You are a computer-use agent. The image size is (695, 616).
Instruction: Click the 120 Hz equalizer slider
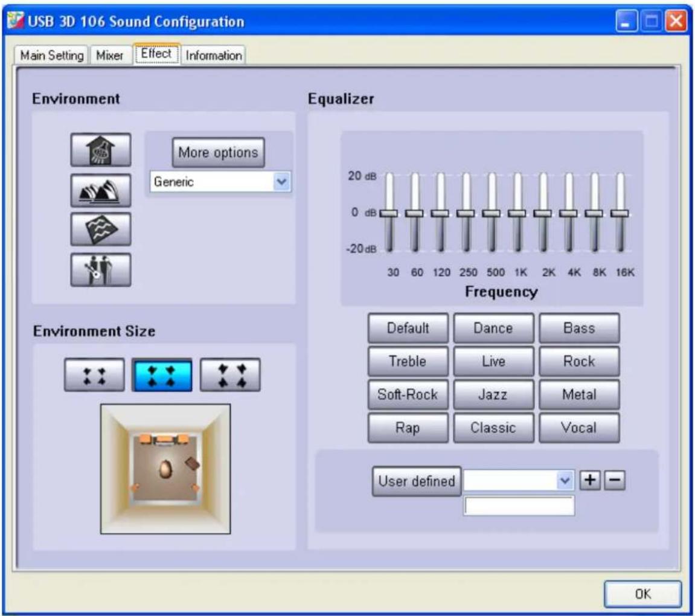click(440, 213)
